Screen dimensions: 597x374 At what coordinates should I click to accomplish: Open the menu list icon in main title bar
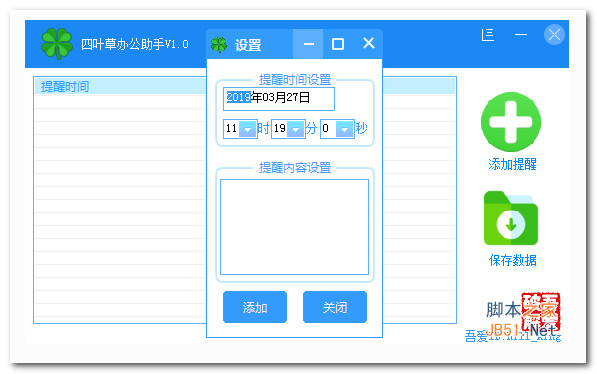tap(488, 35)
